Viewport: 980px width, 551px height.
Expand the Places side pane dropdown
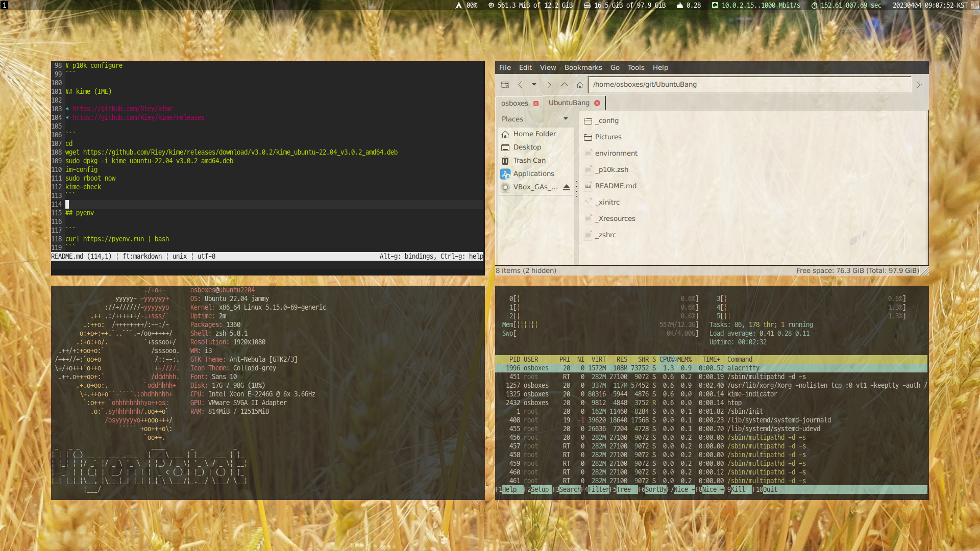tap(566, 119)
